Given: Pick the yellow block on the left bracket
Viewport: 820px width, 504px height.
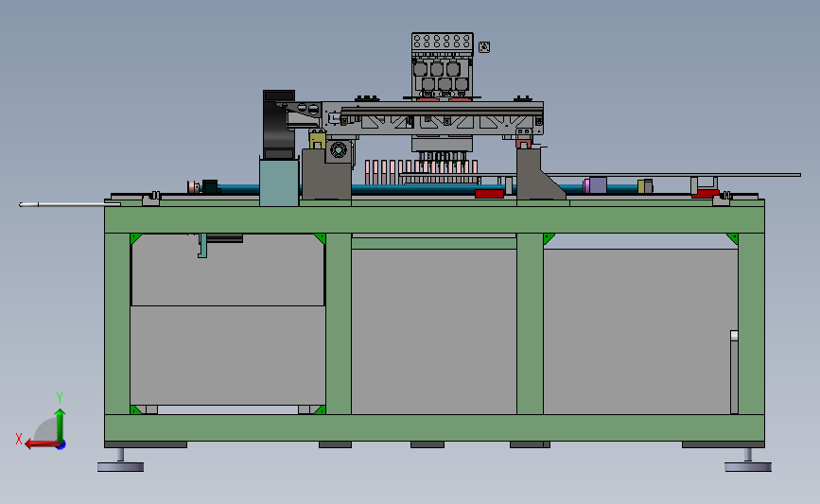Looking at the screenshot, I should 317,141.
